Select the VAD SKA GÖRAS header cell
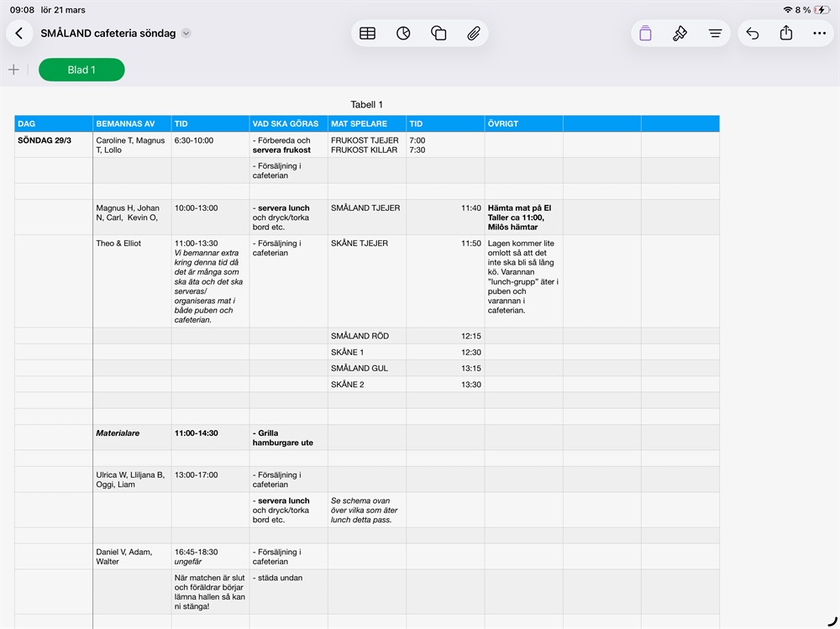 [x=288, y=123]
